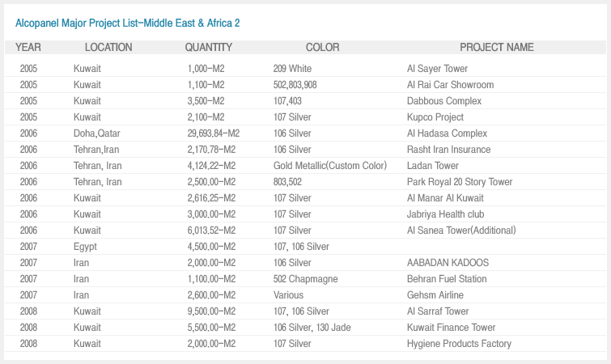Click color '106 Silver' in Al Hadasa Complex row
This screenshot has height=364, width=611.
coord(292,133)
